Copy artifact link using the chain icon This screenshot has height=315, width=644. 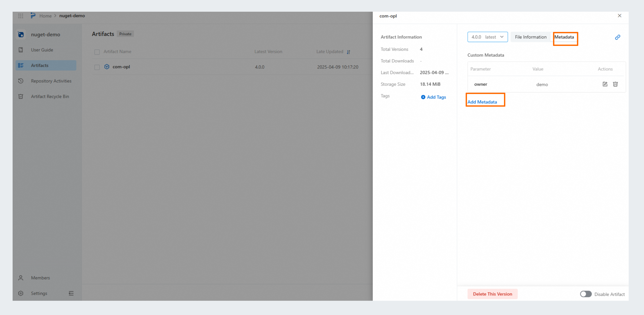[617, 37]
